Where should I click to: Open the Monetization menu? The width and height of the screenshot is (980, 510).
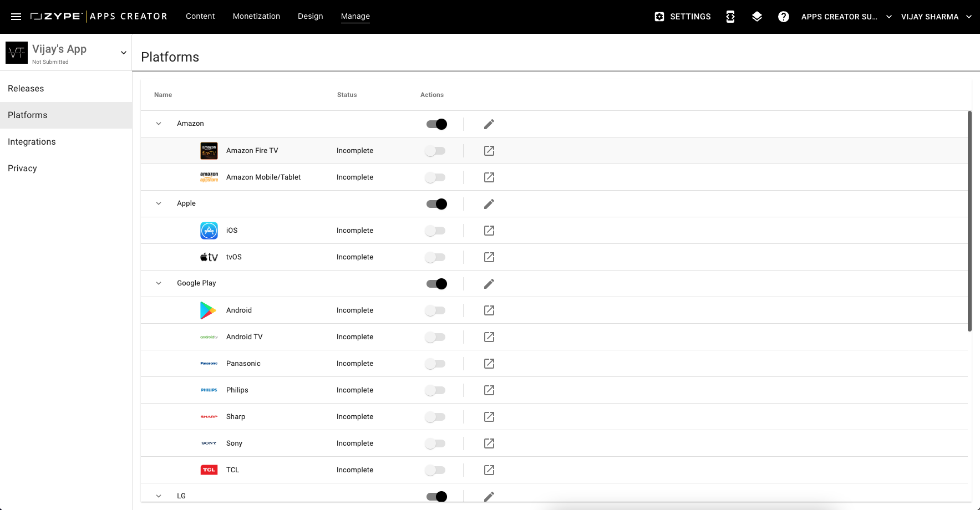(x=256, y=16)
